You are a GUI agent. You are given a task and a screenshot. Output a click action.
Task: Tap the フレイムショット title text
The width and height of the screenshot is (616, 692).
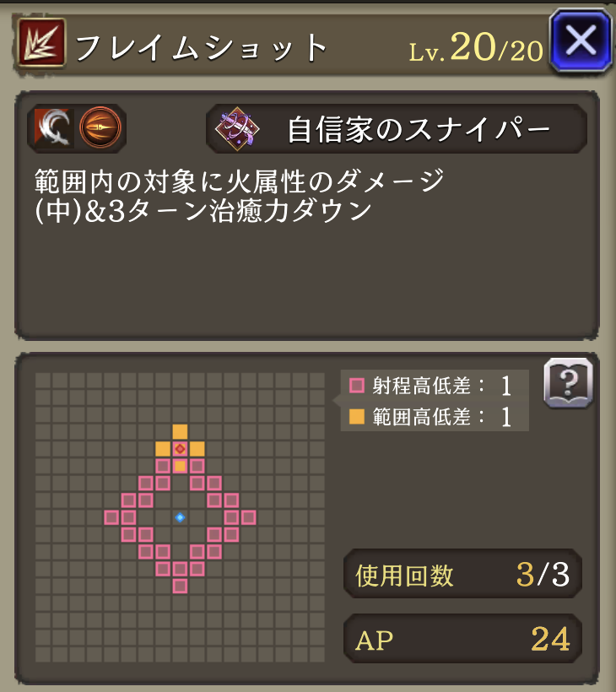202,47
